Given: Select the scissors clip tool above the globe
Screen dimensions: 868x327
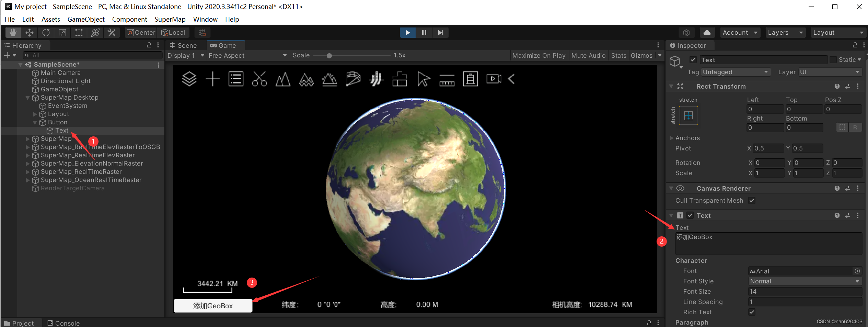Looking at the screenshot, I should pyautogui.click(x=259, y=79).
